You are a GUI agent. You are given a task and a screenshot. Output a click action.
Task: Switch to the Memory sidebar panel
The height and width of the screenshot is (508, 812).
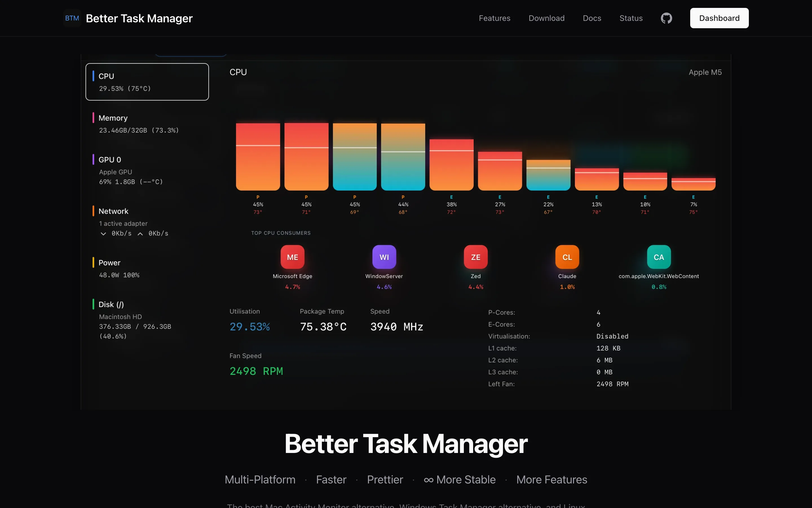(x=147, y=124)
